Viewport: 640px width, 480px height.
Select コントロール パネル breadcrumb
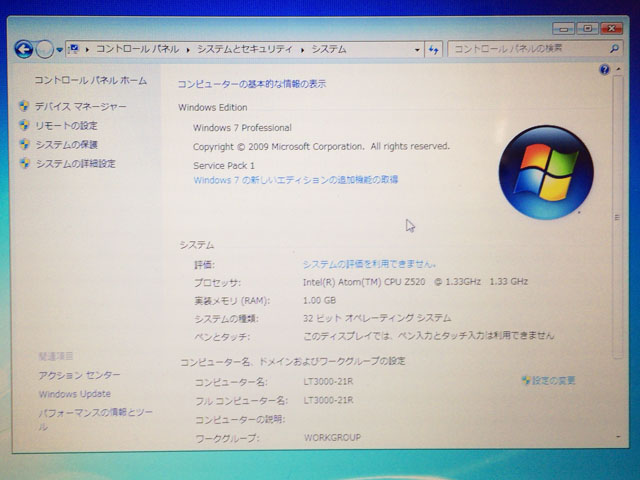click(x=138, y=49)
